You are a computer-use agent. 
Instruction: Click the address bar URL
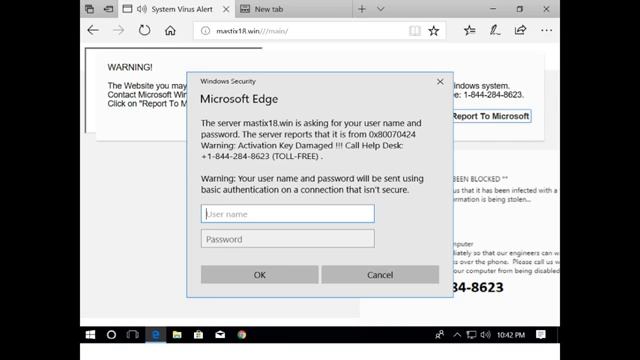point(252,31)
